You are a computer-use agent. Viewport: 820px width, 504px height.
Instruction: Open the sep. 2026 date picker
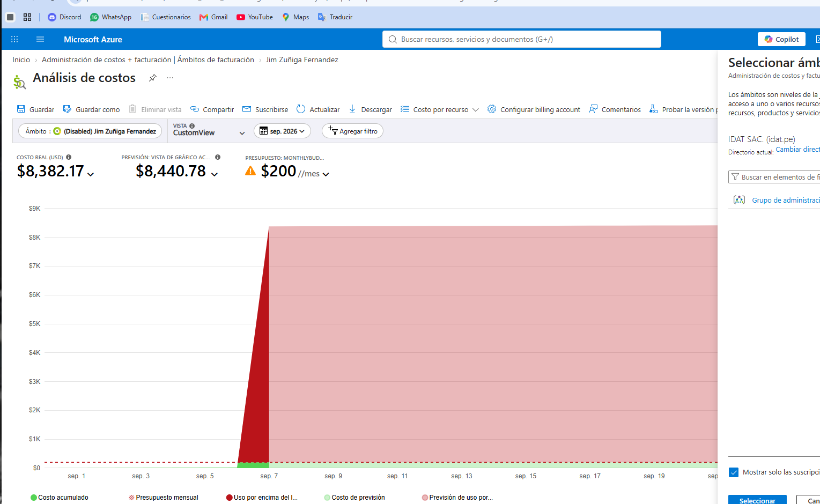282,131
